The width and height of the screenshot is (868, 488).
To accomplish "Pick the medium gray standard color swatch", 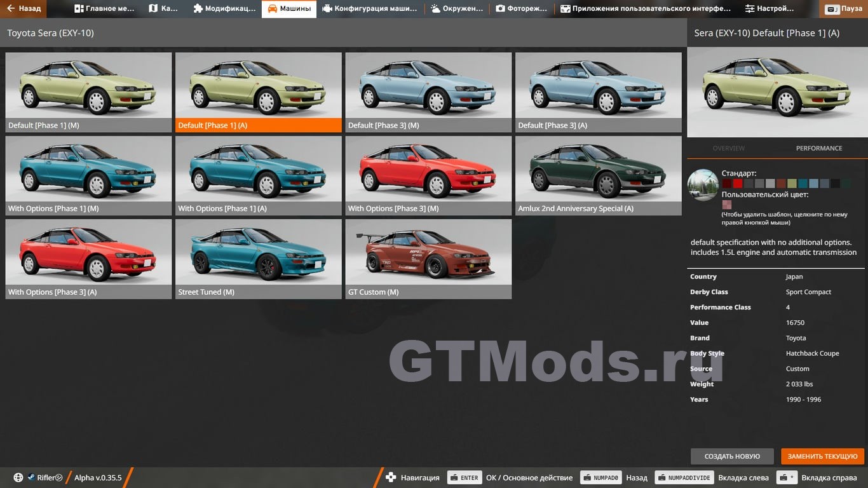I will (759, 184).
